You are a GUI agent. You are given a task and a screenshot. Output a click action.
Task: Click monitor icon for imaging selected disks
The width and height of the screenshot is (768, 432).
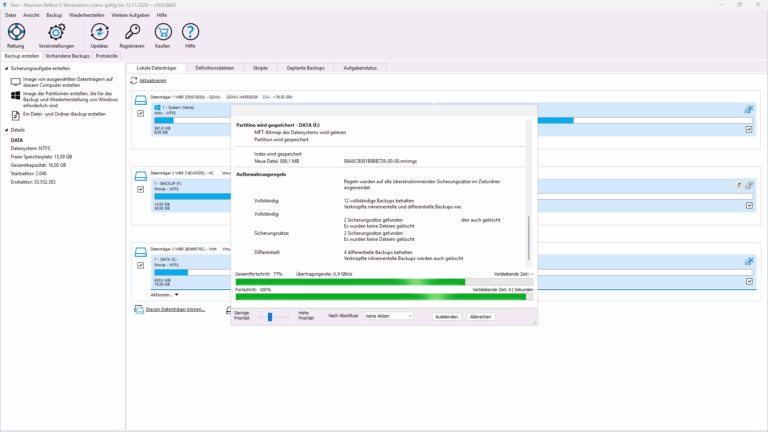16,81
